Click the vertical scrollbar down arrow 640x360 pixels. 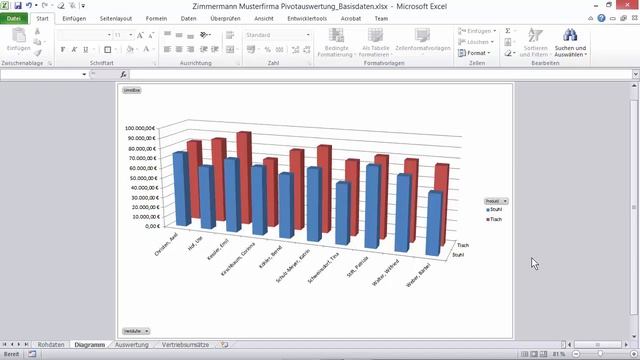point(634,336)
